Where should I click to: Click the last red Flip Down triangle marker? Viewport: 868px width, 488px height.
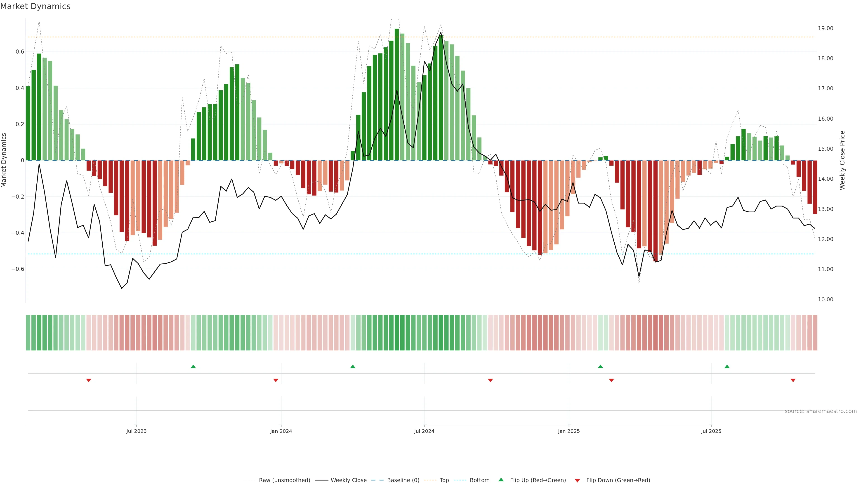click(793, 380)
